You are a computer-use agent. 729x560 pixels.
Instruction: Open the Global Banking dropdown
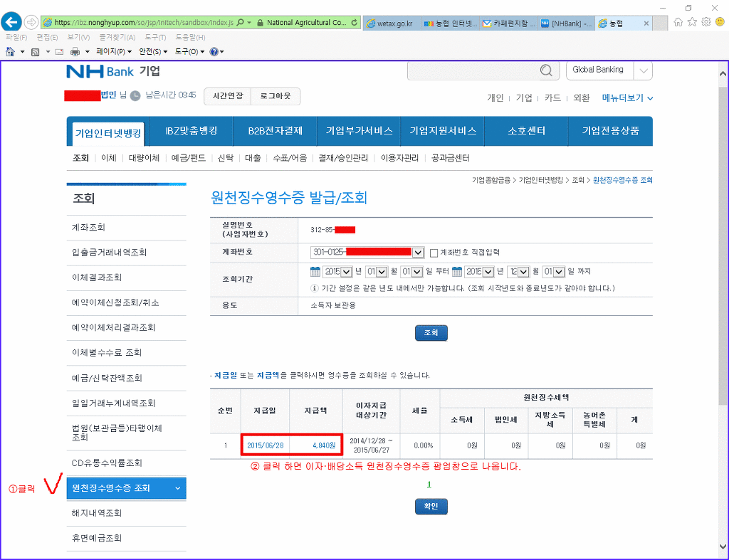click(x=644, y=70)
